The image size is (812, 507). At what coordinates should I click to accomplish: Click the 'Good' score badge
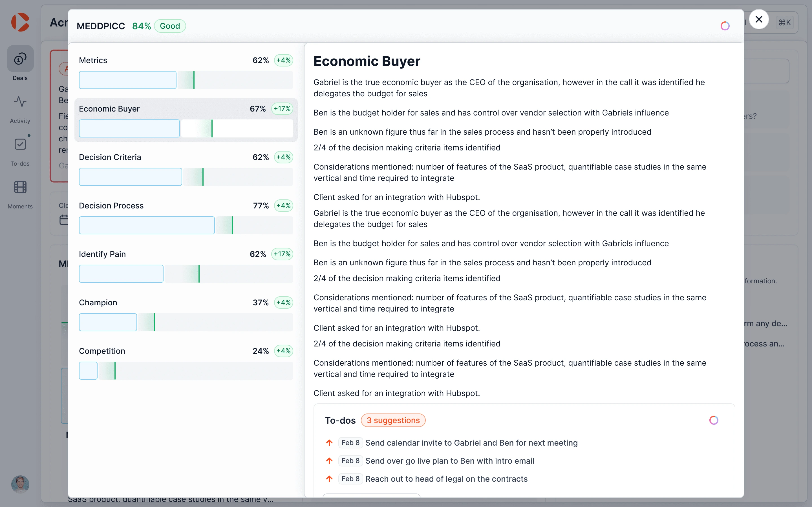coord(170,26)
